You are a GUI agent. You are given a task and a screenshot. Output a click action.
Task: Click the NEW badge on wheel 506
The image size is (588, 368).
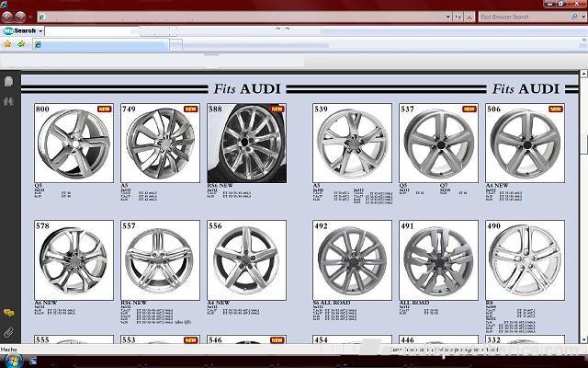click(555, 109)
